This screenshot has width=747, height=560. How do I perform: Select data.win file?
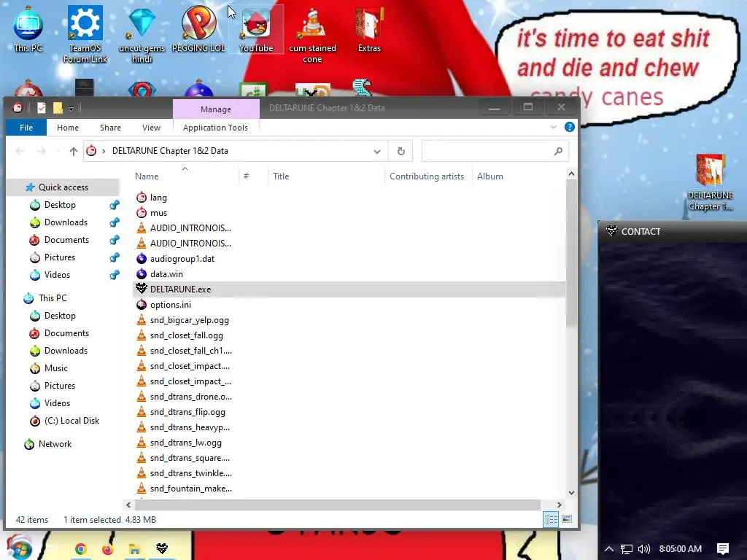click(x=166, y=274)
